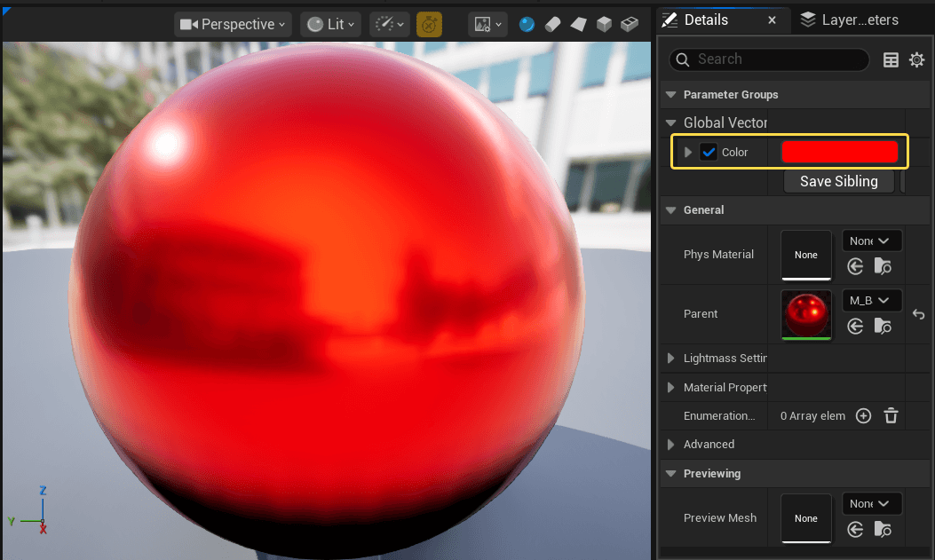Remove all Enumeration array elements
This screenshot has width=935, height=560.
click(891, 415)
